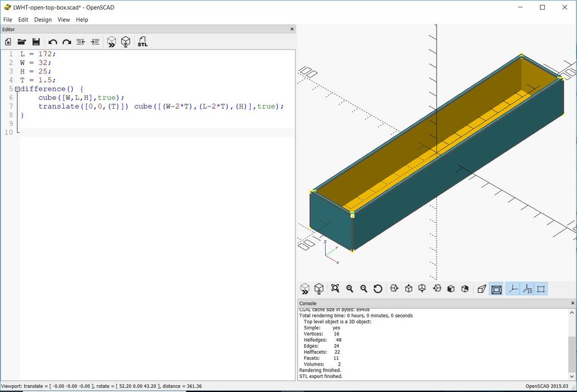
Task: Save the script with the floppy disk icon
Action: click(36, 42)
